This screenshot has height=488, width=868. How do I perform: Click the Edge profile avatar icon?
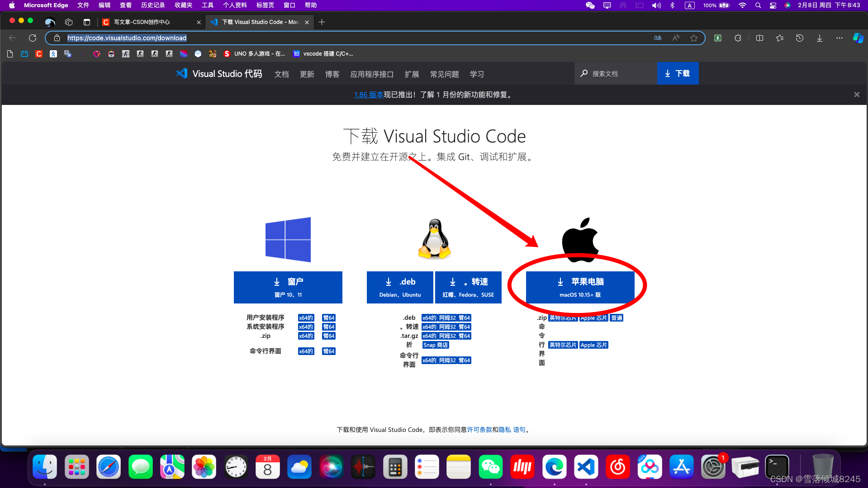pos(50,22)
